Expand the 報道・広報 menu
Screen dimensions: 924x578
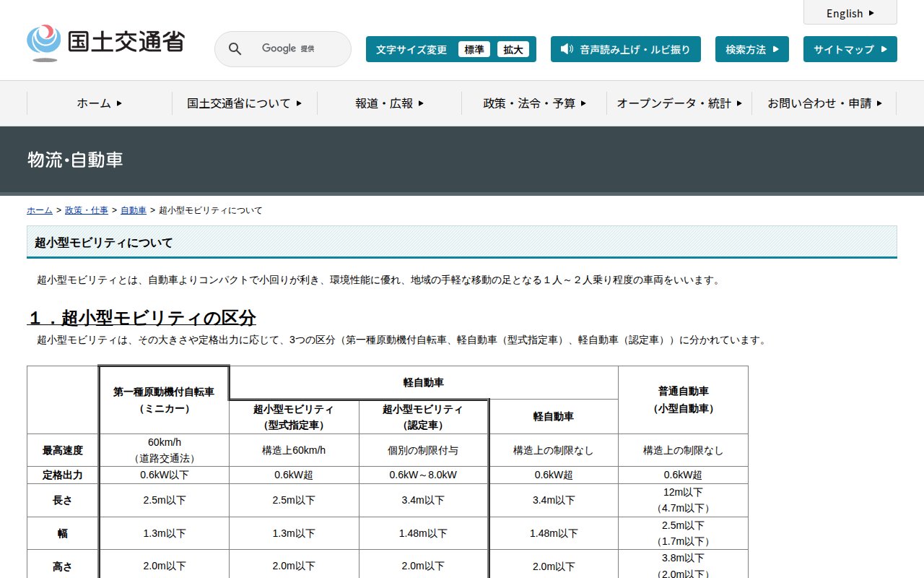point(389,103)
